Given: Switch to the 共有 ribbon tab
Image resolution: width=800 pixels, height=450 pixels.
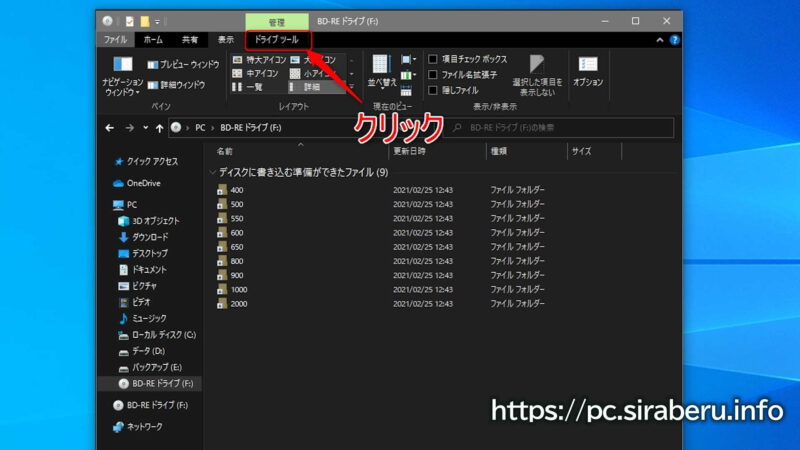Looking at the screenshot, I should (x=190, y=40).
